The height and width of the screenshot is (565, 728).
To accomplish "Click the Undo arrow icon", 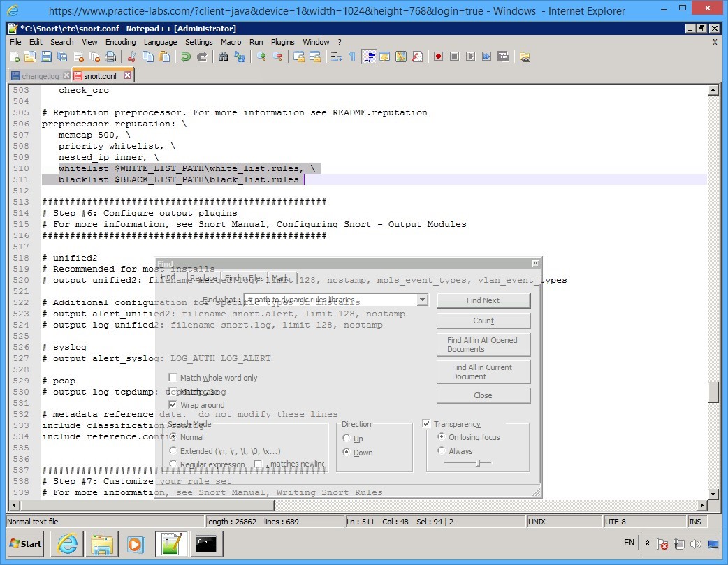I will coord(185,57).
